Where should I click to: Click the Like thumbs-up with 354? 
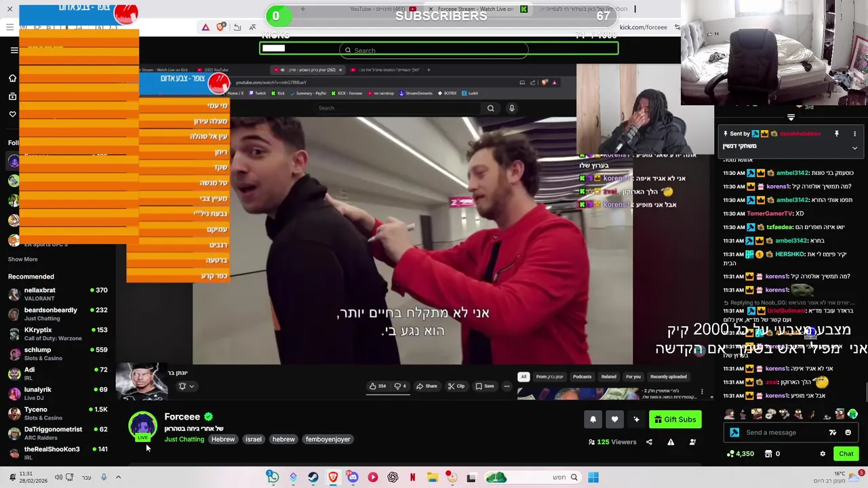click(x=378, y=386)
